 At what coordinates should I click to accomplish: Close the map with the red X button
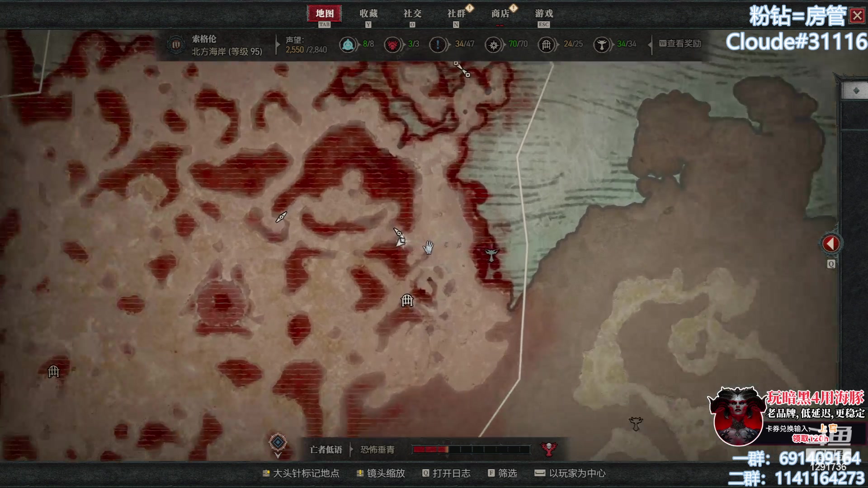pyautogui.click(x=857, y=16)
